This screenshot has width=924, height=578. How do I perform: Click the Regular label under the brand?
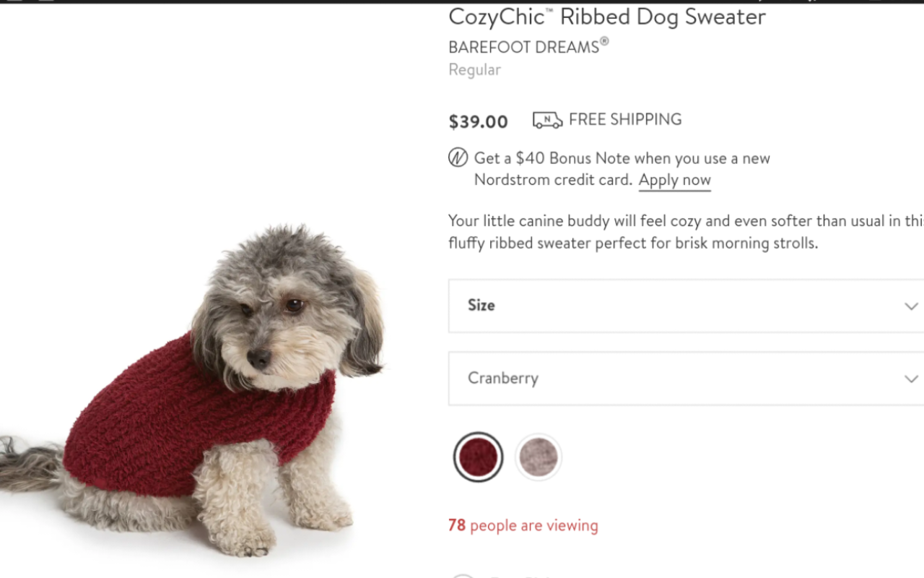pyautogui.click(x=474, y=69)
